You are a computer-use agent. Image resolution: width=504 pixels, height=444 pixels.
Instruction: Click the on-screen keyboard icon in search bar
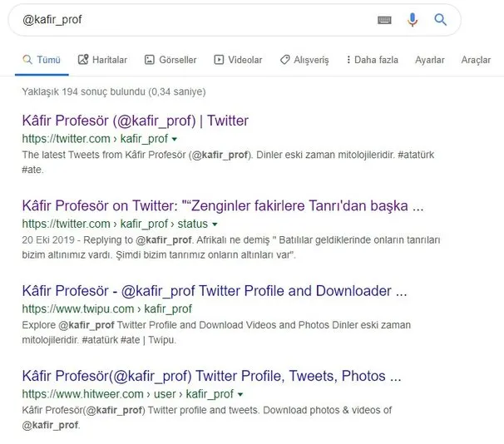tap(384, 20)
